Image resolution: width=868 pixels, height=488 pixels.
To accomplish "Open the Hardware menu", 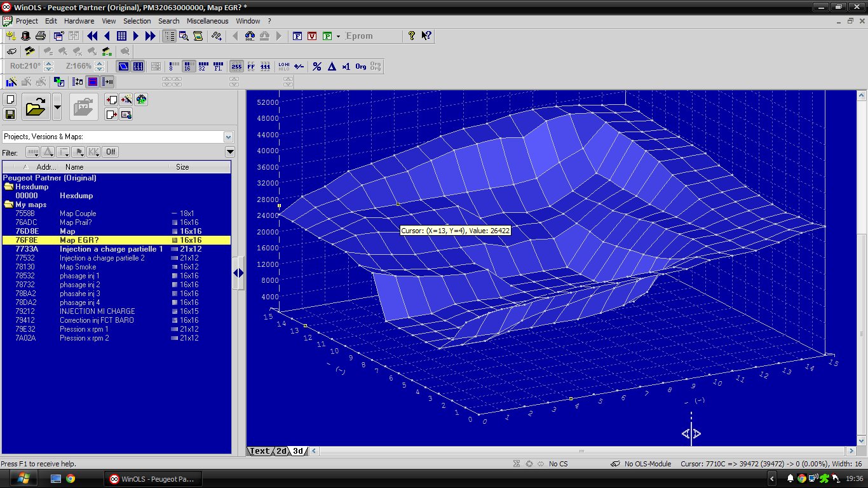I will tap(79, 21).
